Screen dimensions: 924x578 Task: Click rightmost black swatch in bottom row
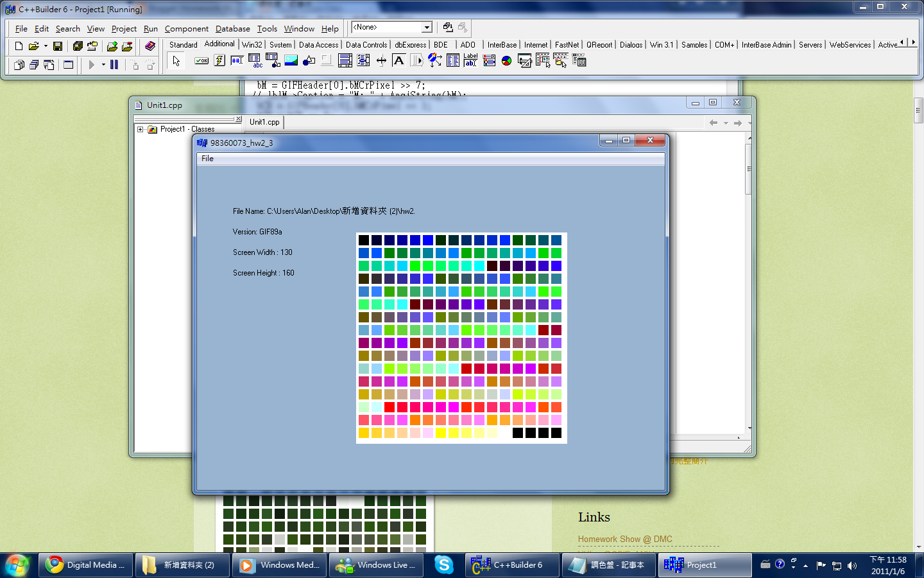[556, 433]
